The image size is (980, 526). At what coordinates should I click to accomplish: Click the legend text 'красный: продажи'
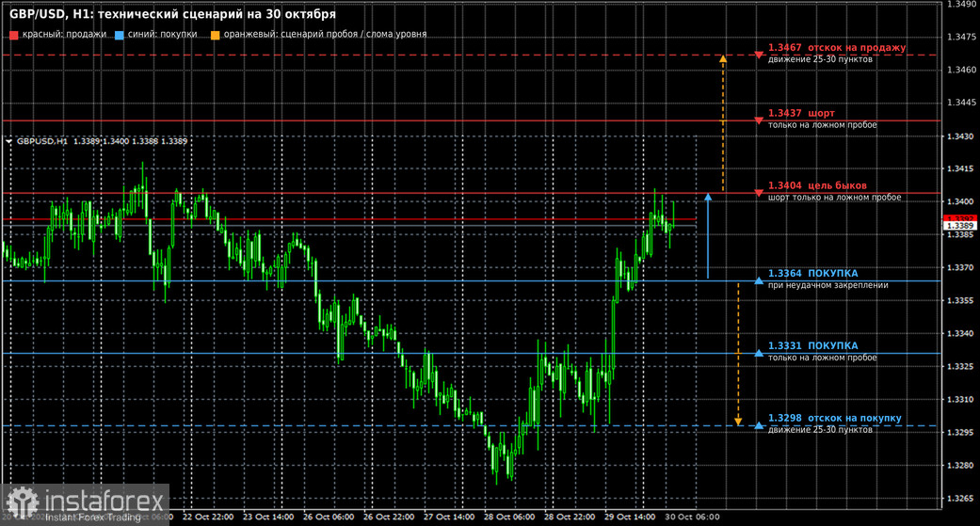pyautogui.click(x=64, y=35)
